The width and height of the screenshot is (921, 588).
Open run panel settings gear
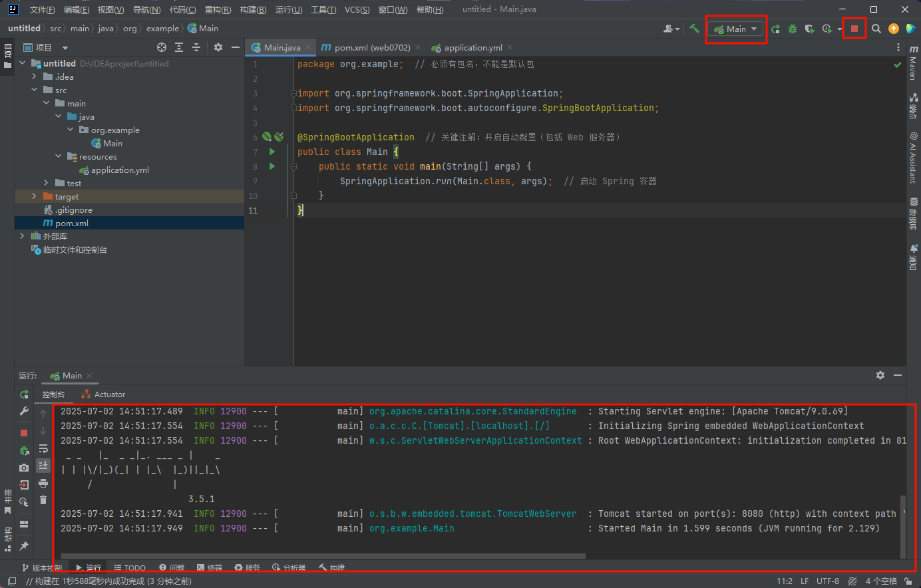(880, 376)
